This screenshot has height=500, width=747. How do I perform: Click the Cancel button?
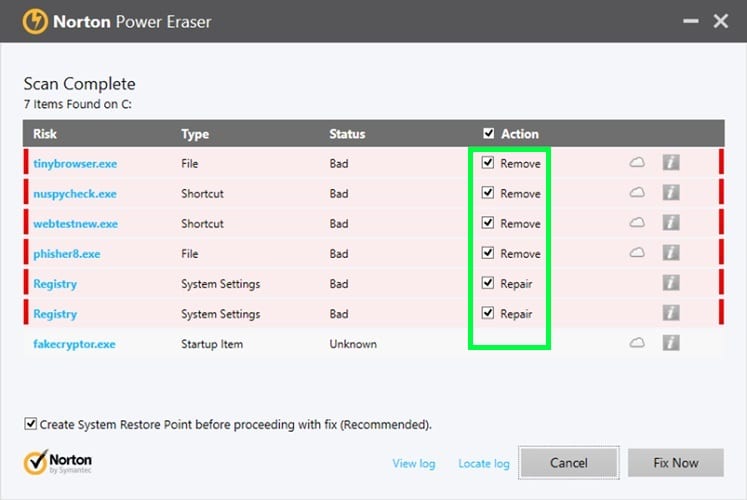pos(569,462)
